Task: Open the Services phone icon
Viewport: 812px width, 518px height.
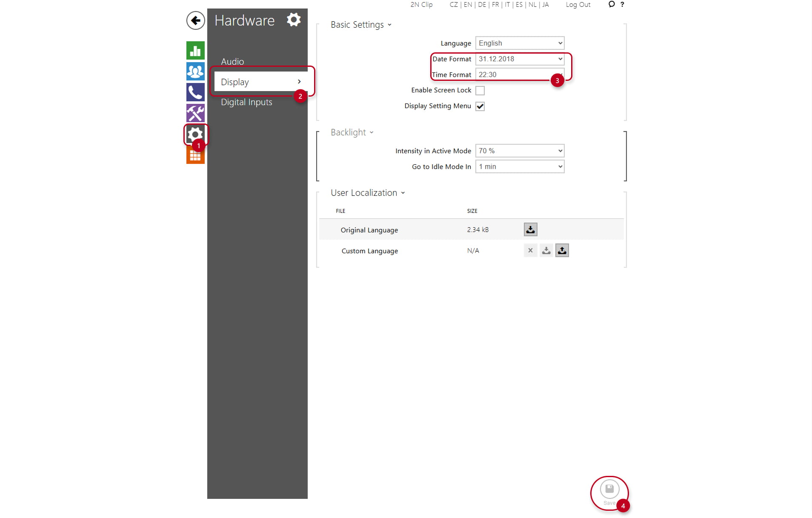Action: click(x=195, y=92)
